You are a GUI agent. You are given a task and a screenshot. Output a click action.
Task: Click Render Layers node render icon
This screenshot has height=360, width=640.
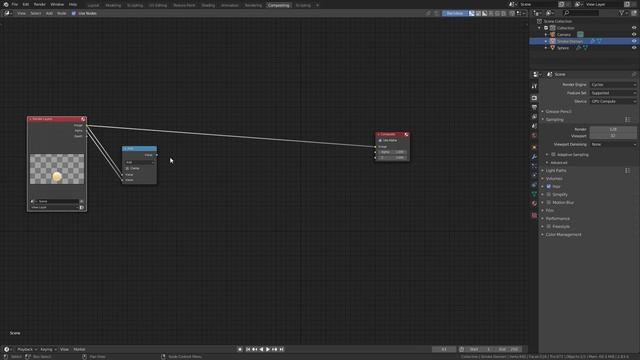tap(83, 119)
